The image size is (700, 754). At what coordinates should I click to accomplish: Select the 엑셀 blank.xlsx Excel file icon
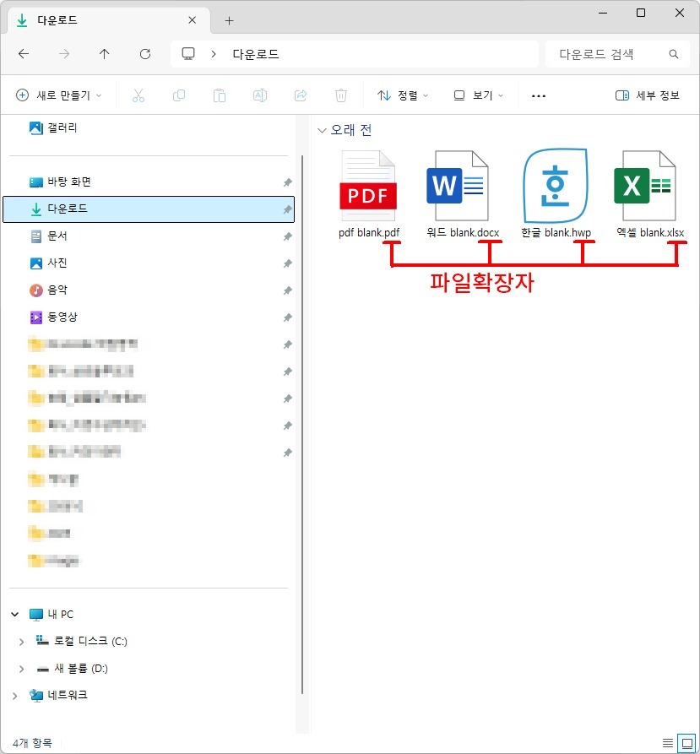pyautogui.click(x=645, y=186)
